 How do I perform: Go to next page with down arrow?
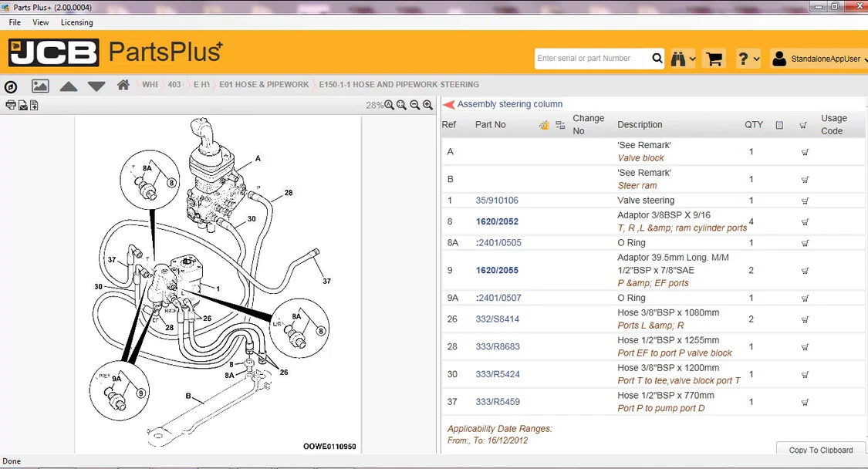coord(96,86)
